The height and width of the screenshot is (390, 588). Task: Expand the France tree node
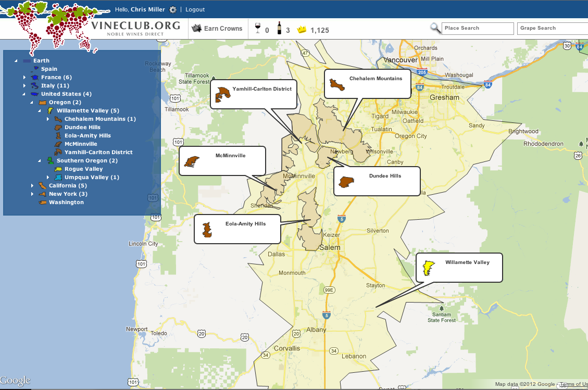click(x=24, y=77)
